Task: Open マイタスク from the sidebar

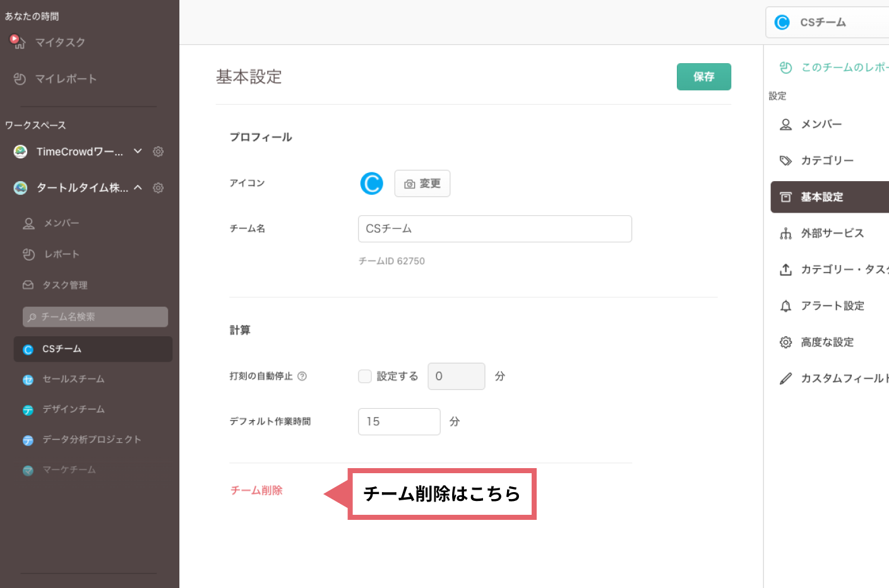Action: 59,42
